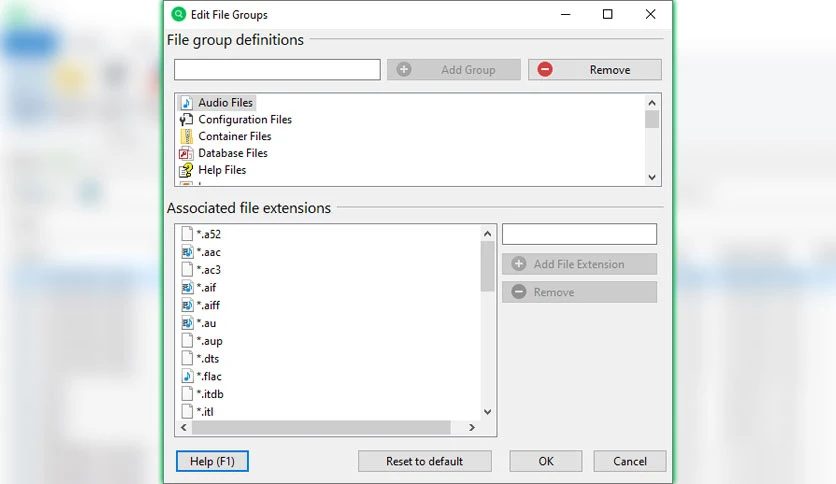The height and width of the screenshot is (484, 836).
Task: Select the Audio Files group
Action: [226, 102]
